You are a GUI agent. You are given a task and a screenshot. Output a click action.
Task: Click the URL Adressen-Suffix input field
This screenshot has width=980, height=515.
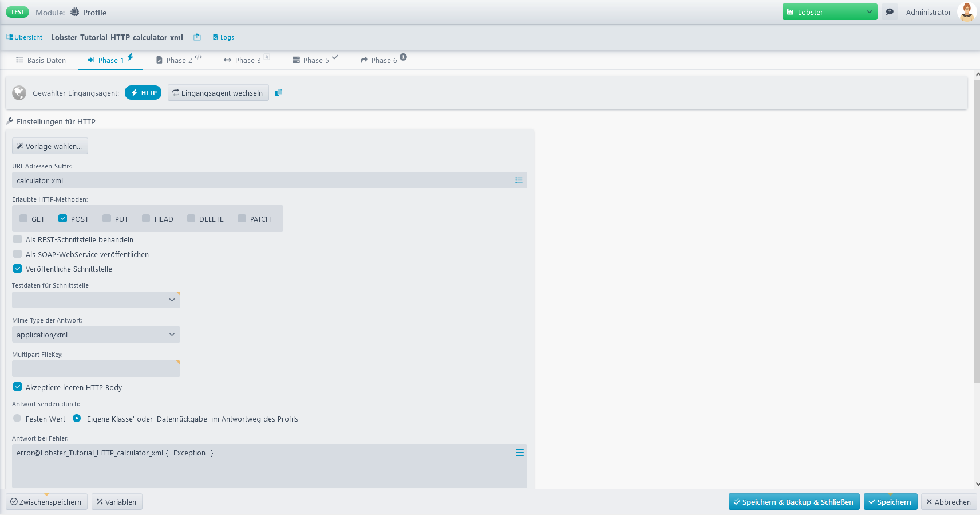tap(270, 180)
